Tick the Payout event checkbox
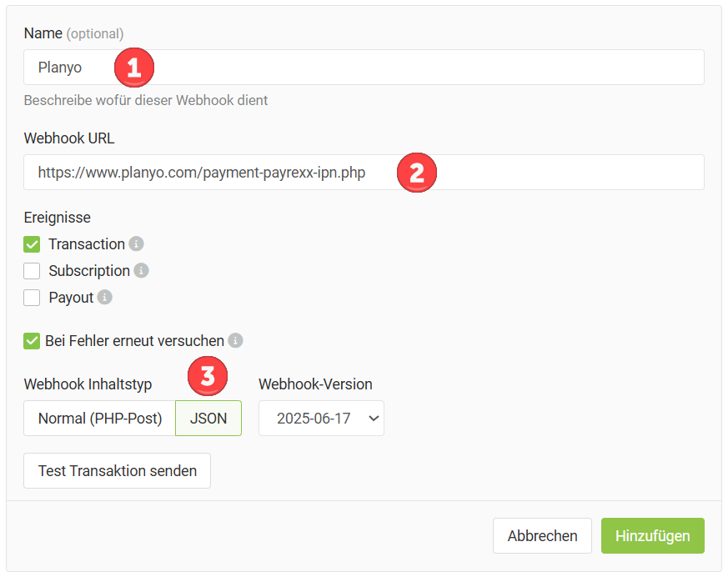 [32, 298]
